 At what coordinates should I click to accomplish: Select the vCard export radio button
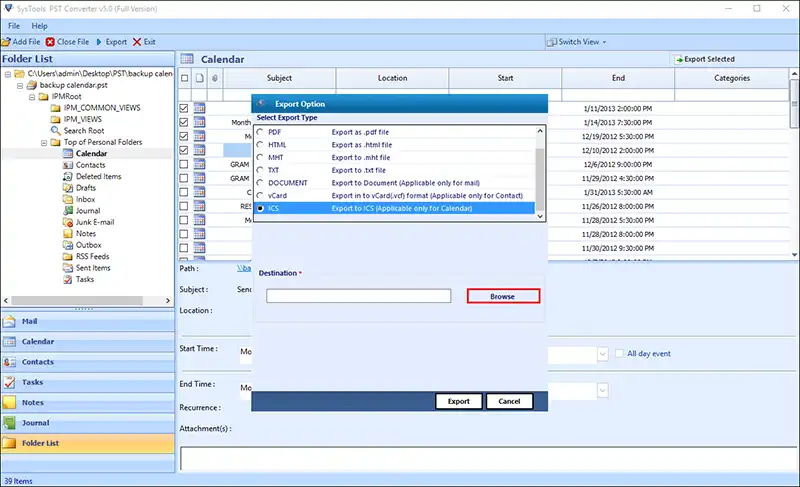[x=260, y=195]
